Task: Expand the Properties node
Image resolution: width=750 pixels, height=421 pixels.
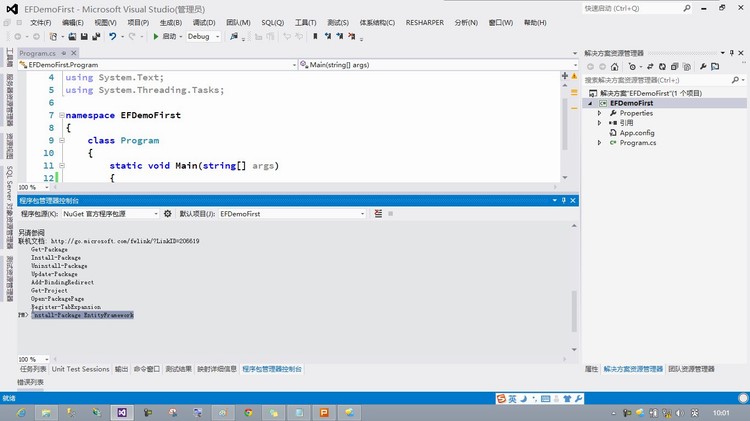Action: coord(599,113)
